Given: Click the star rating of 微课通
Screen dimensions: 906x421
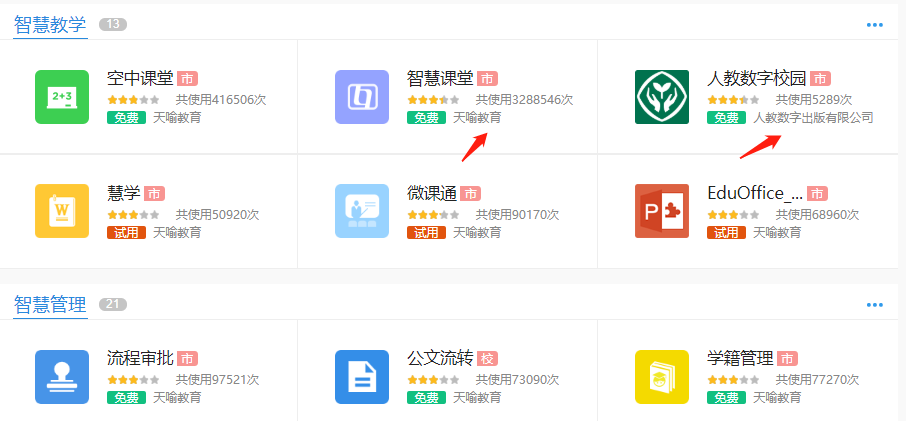Looking at the screenshot, I should (433, 215).
